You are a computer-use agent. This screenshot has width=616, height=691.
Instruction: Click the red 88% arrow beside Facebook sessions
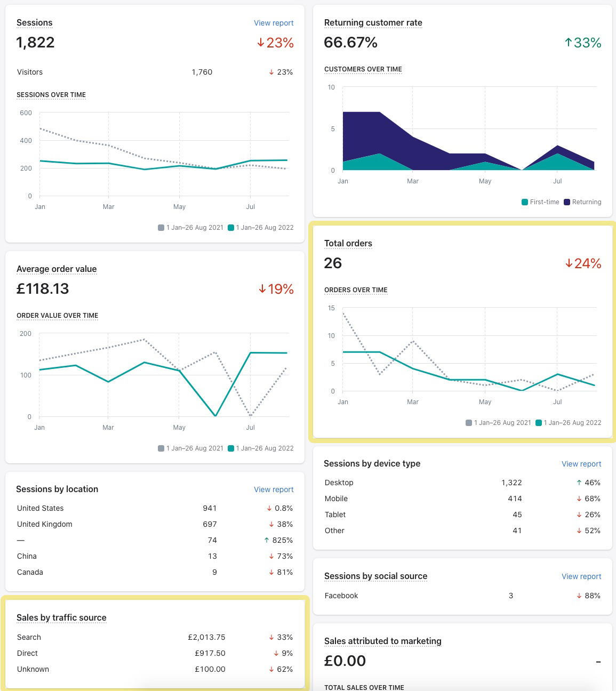(x=579, y=596)
